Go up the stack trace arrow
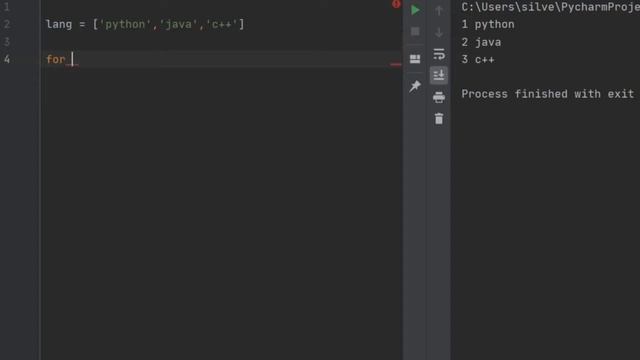Image resolution: width=640 pixels, height=360 pixels. click(x=439, y=10)
